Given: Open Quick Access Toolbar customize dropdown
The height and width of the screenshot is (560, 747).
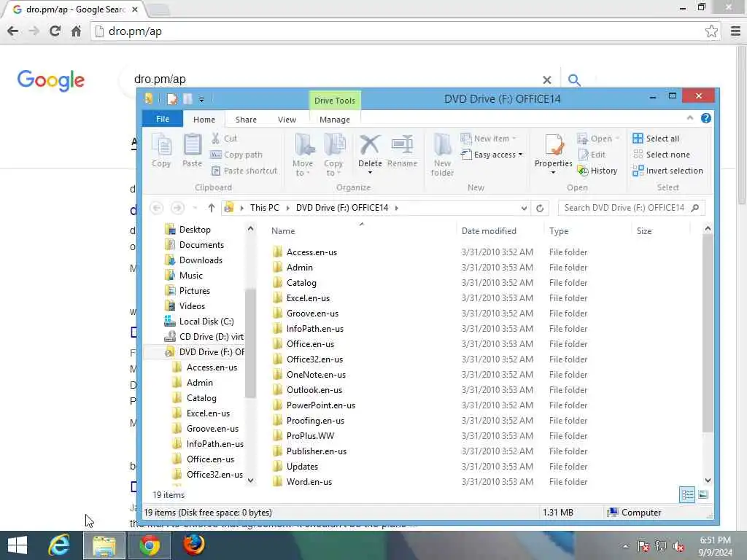Looking at the screenshot, I should [201, 99].
